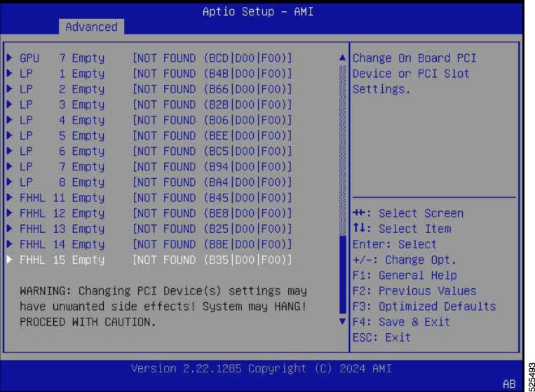Image resolution: width=535 pixels, height=392 pixels.
Task: Select value NOT FOUND (B8E|D00|F00)
Action: [212, 244]
